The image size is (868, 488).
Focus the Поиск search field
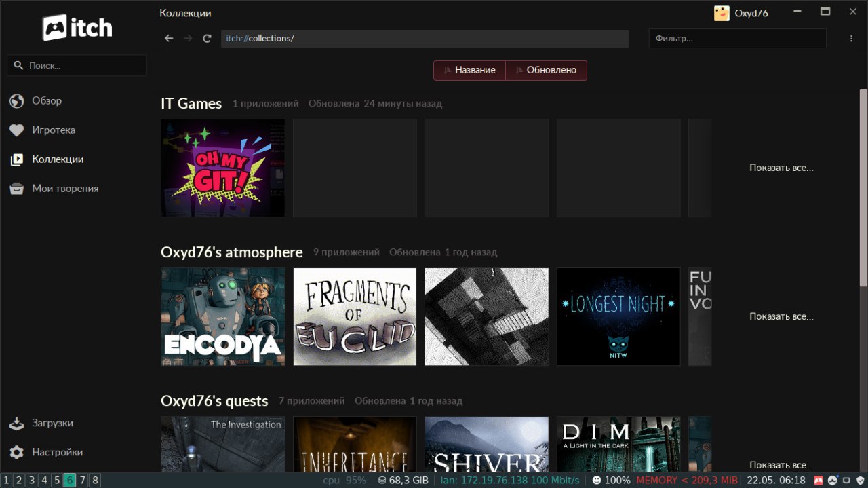pos(77,66)
